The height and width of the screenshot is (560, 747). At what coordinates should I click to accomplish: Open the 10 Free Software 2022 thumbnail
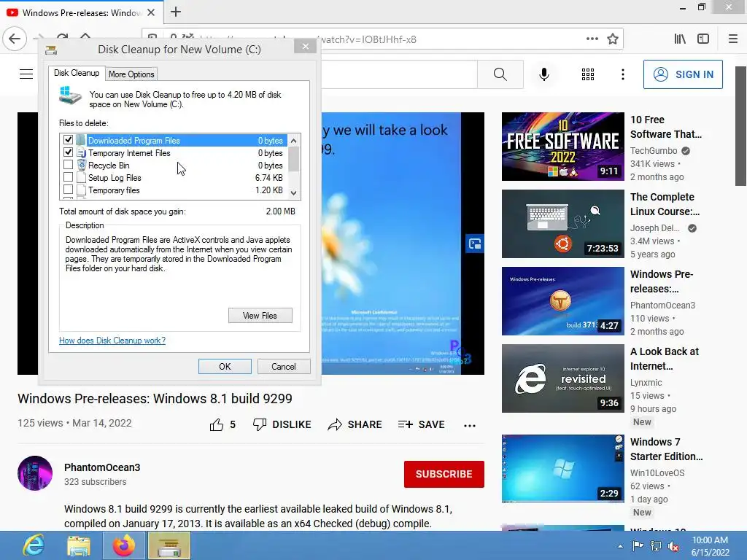pos(563,146)
